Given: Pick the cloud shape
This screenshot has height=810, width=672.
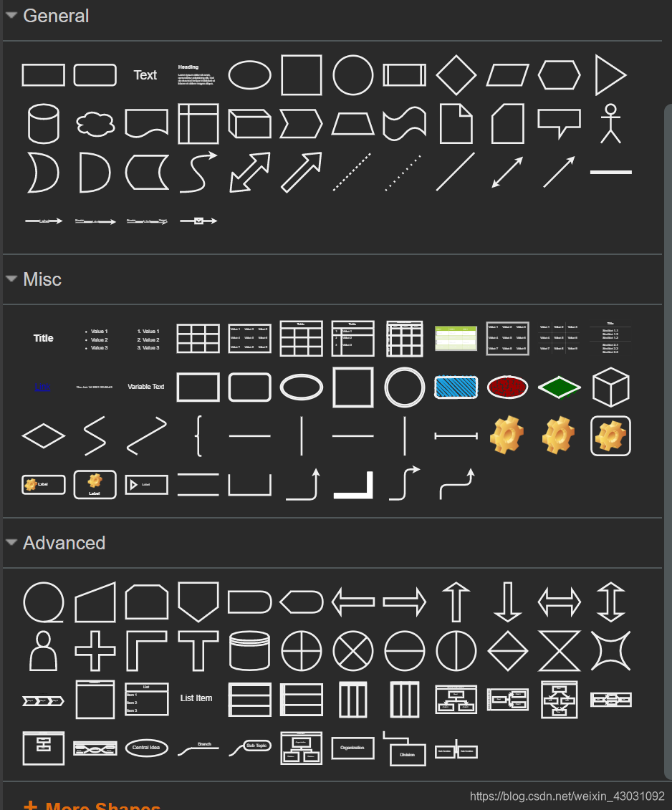Looking at the screenshot, I should point(95,124).
